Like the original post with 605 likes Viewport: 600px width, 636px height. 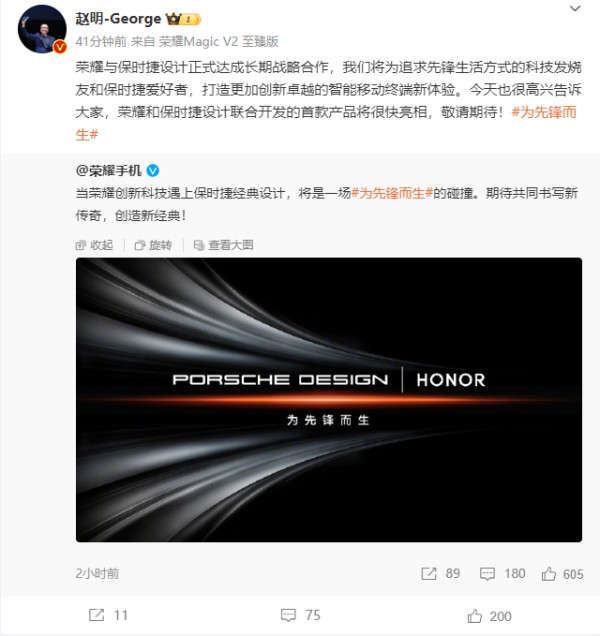(562, 574)
